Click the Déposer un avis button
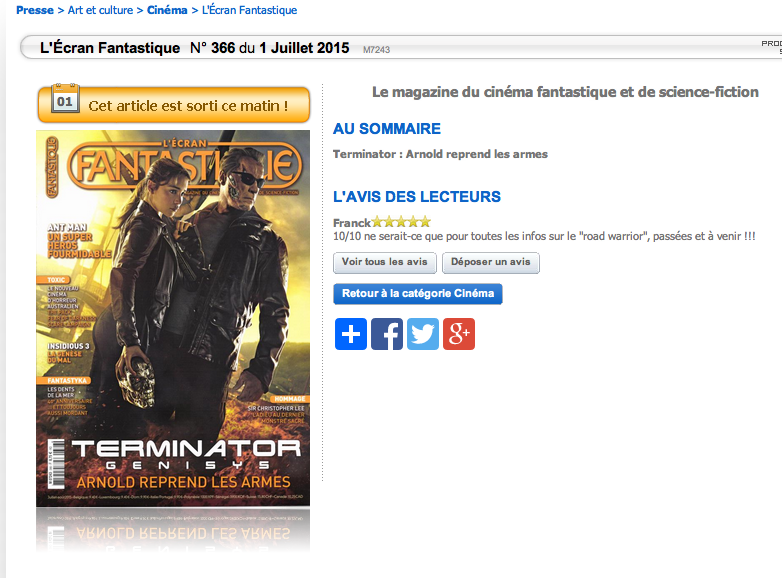Viewport: 782px width, 578px height. coord(491,262)
